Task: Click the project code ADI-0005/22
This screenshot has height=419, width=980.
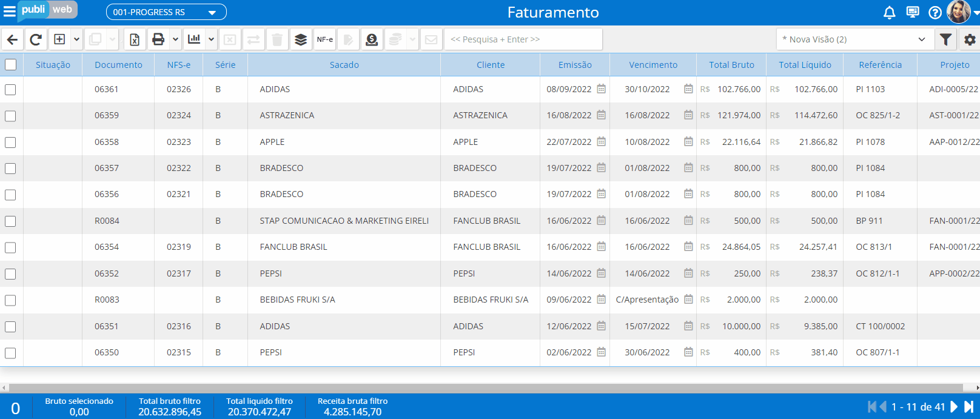Action: 953,89
